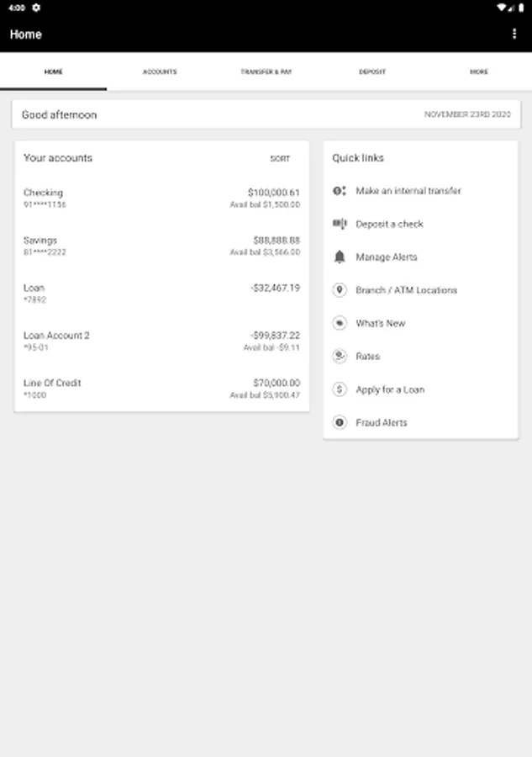This screenshot has height=757, width=532.
Task: Tap the Rates icon
Action: (x=340, y=357)
